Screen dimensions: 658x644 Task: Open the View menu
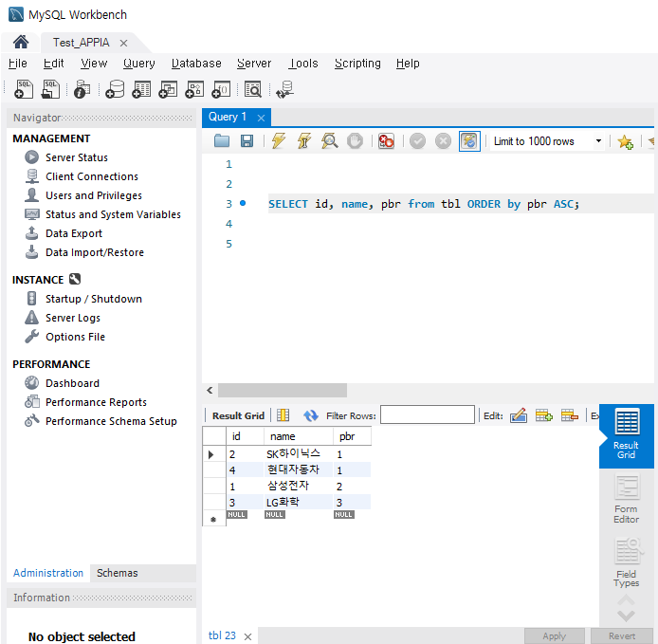point(94,64)
